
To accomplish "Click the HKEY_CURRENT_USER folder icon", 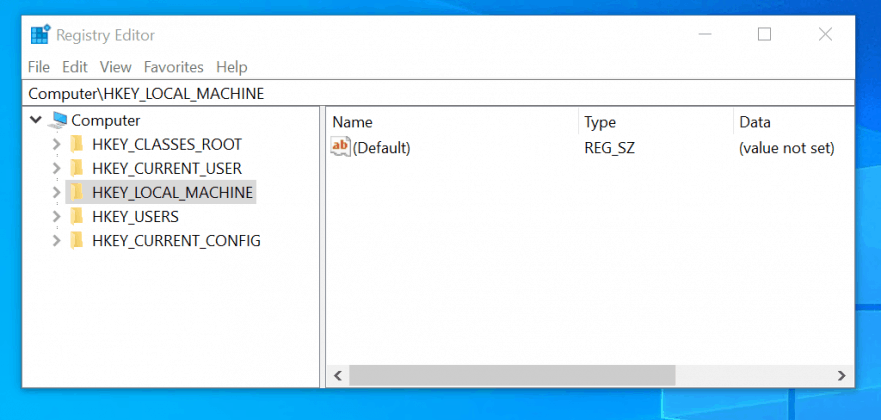I will (77, 168).
